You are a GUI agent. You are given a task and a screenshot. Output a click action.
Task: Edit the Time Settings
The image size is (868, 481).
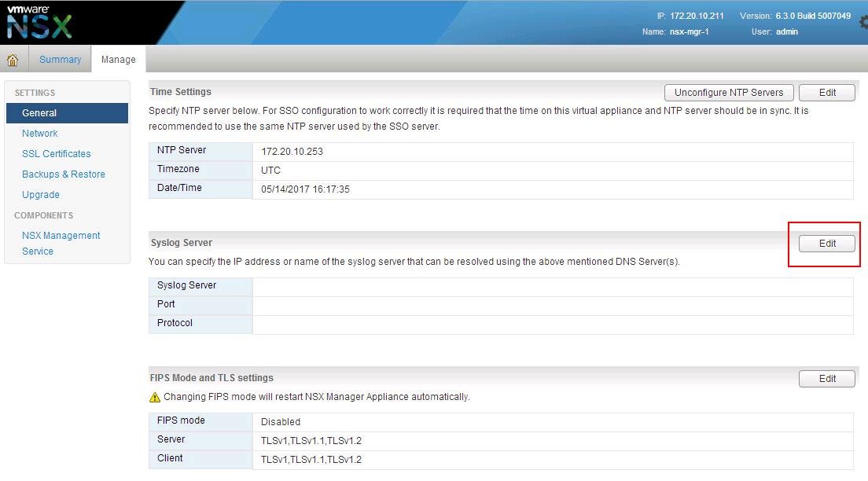click(x=827, y=93)
